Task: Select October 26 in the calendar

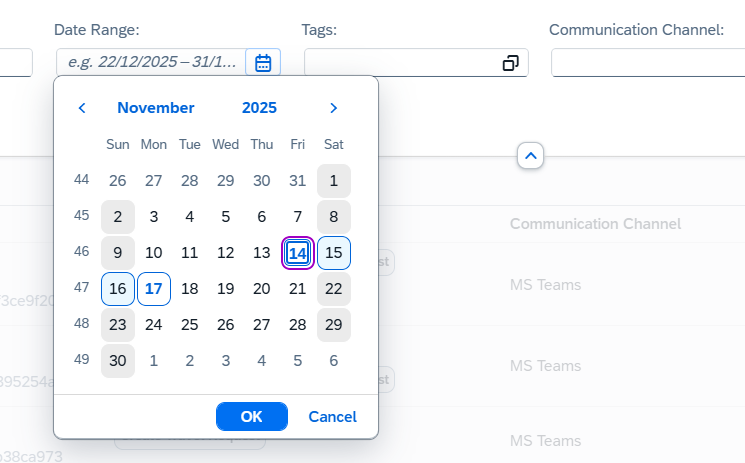Action: tap(118, 181)
